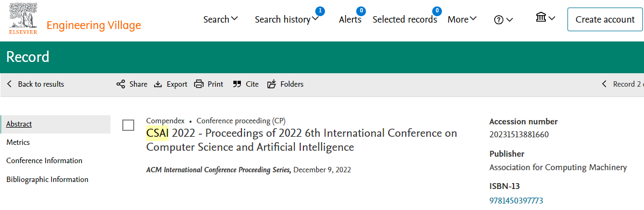
Task: Click the Alerts badge showing 0
Action: pos(362,11)
